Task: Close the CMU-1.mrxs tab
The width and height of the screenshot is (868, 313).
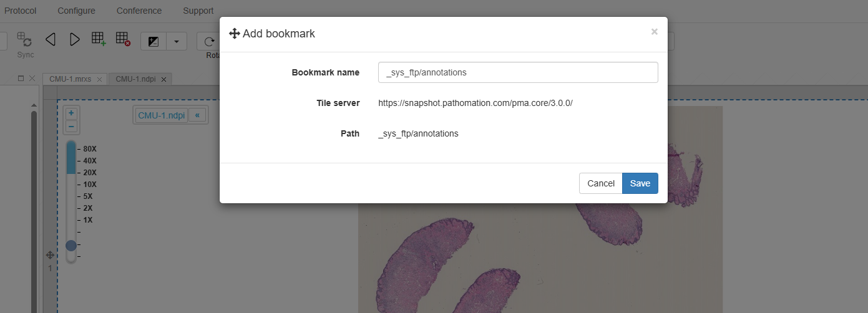Action: [x=100, y=79]
